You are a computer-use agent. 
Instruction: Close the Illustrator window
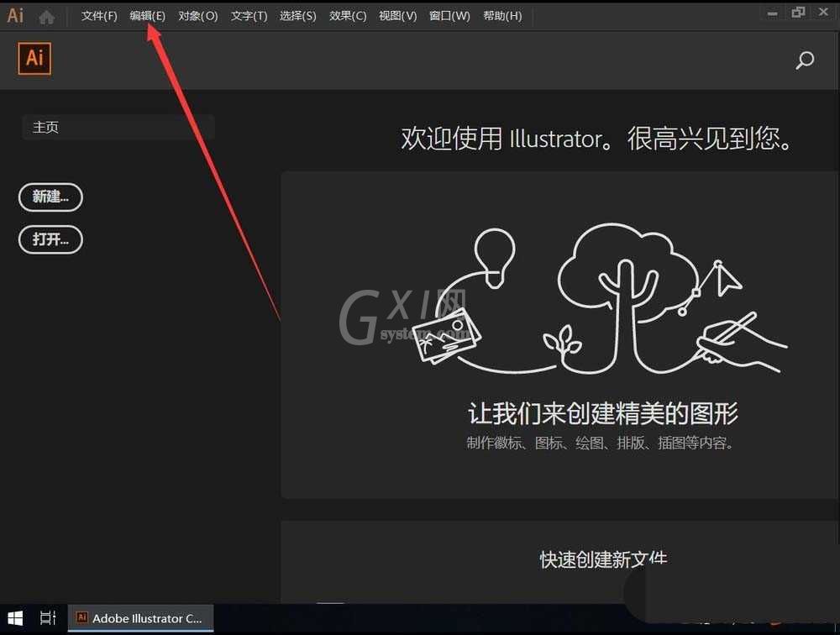coord(823,12)
